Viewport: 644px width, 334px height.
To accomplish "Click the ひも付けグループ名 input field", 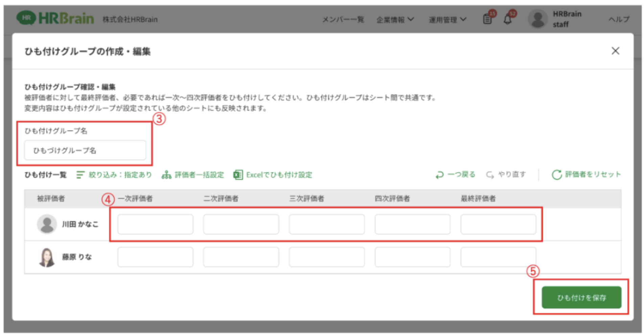I will [85, 150].
